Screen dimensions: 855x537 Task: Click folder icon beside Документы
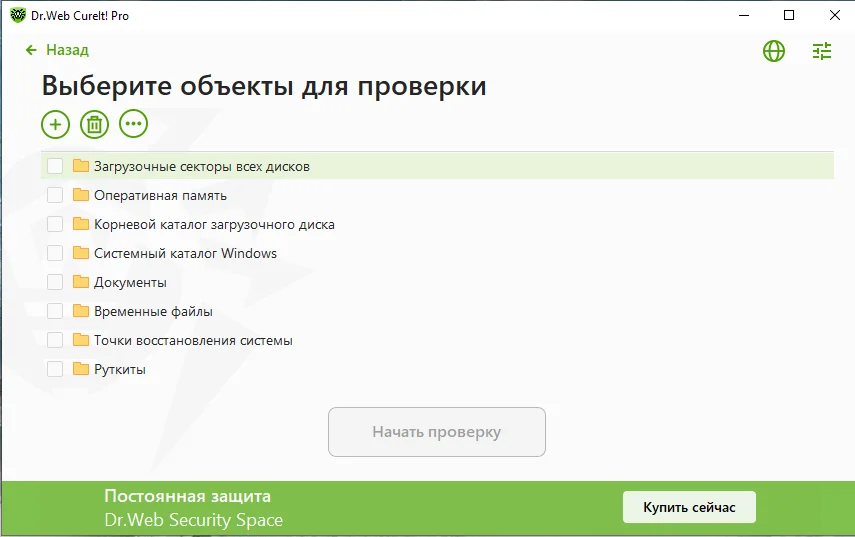(x=81, y=281)
